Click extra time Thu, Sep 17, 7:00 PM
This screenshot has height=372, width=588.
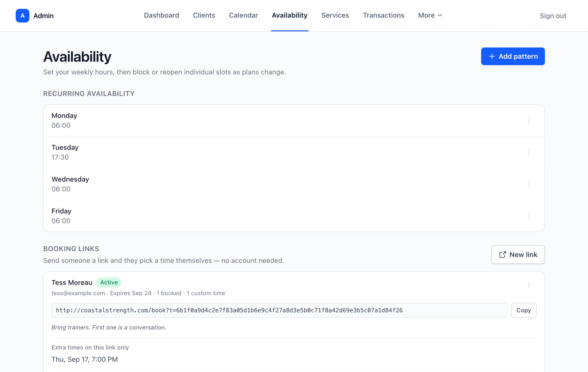[85, 359]
